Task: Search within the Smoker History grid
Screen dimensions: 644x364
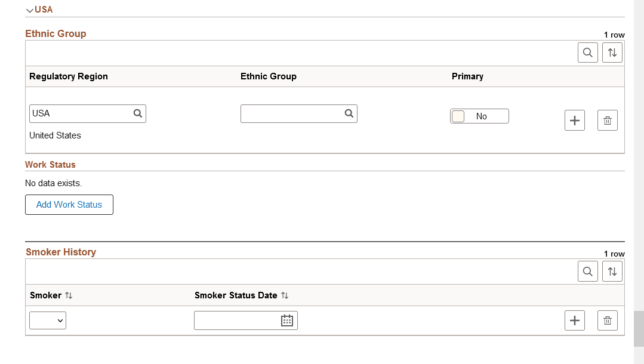Action: [587, 271]
